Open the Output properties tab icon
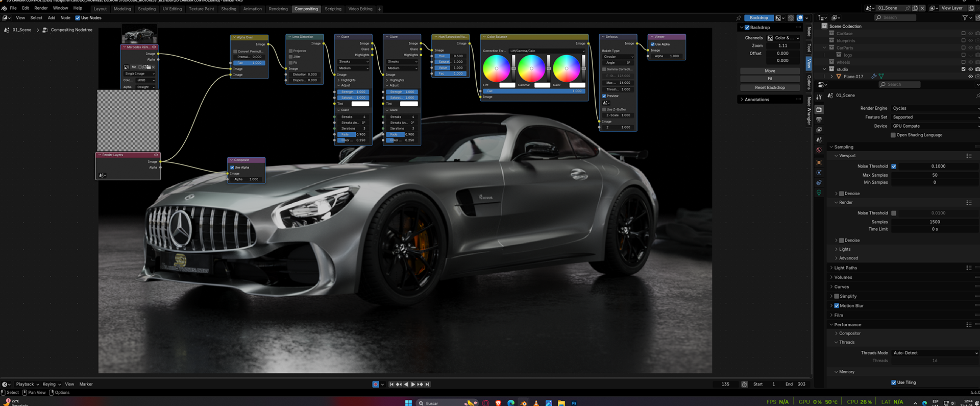Viewport: 980px width, 406px height. (819, 120)
